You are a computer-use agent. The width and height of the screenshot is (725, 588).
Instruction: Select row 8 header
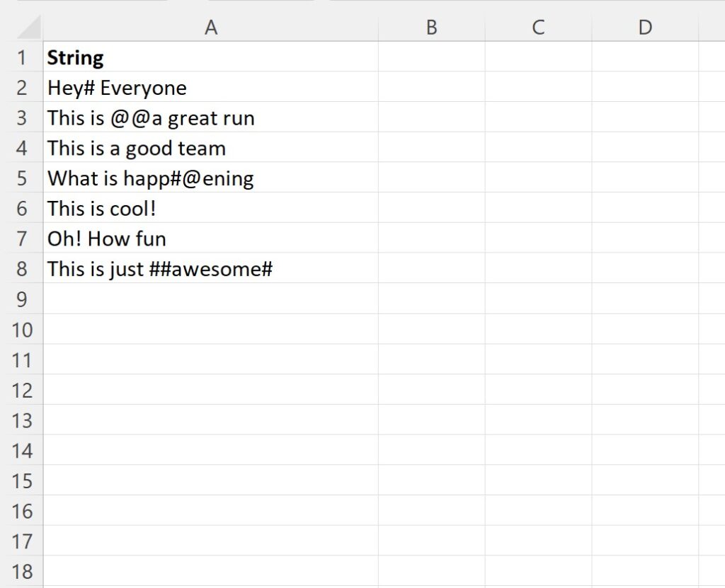(x=22, y=269)
